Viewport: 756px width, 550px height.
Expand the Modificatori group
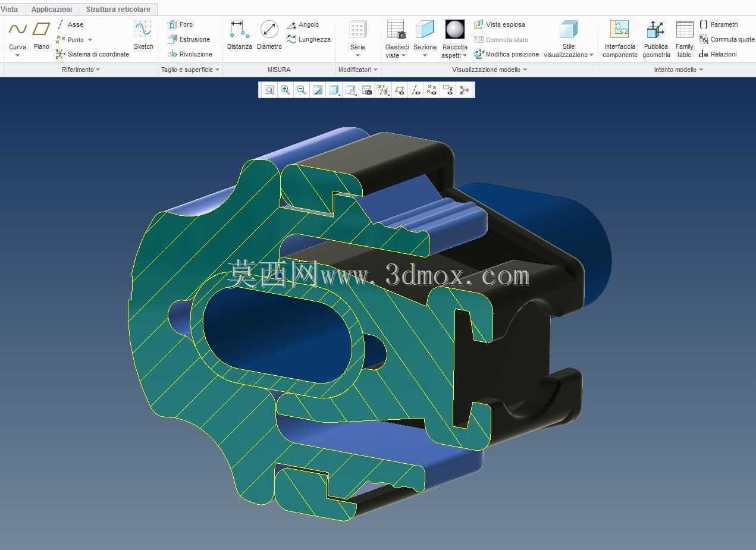(358, 70)
